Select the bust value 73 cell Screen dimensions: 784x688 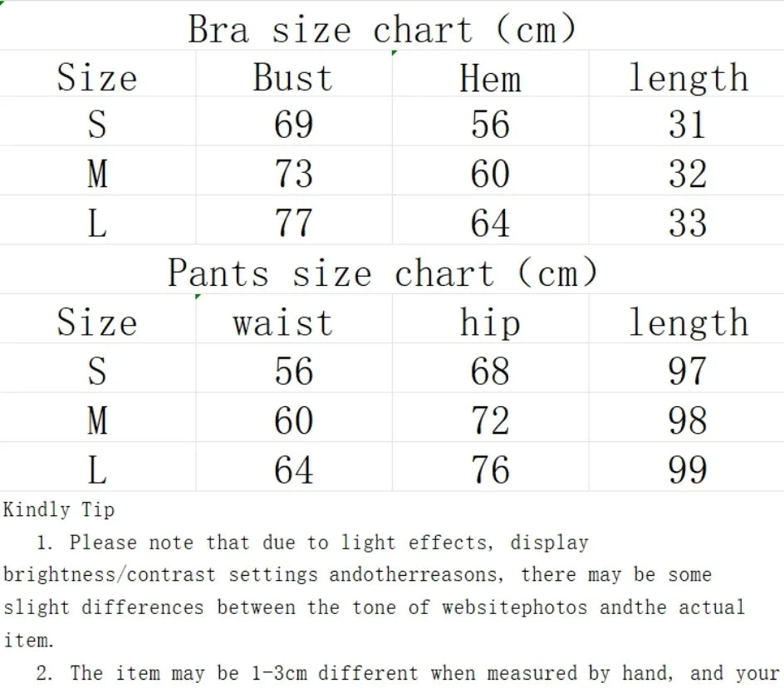(x=293, y=174)
